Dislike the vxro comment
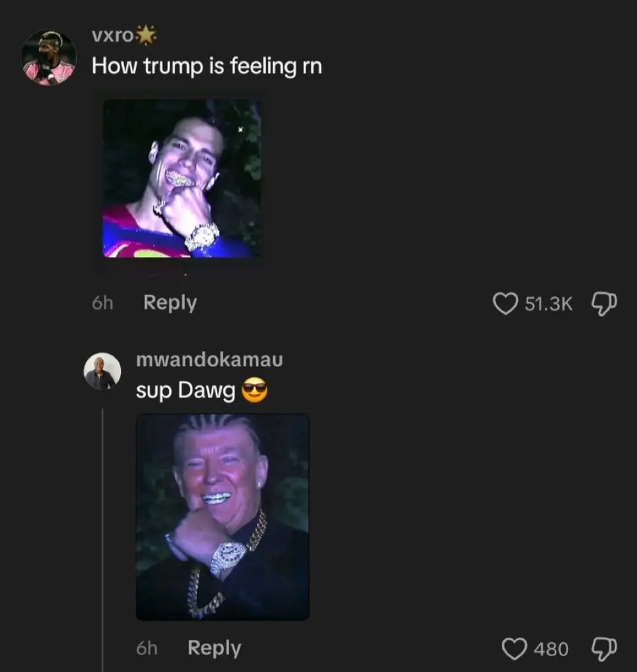 click(602, 303)
